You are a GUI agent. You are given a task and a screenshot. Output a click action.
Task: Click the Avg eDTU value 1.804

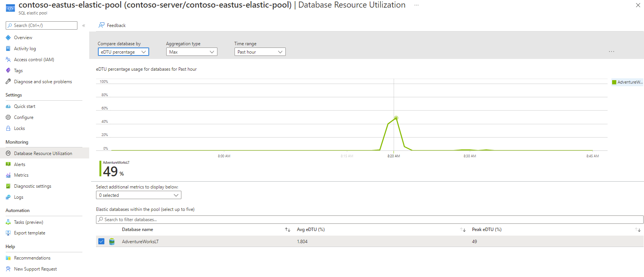pos(302,242)
